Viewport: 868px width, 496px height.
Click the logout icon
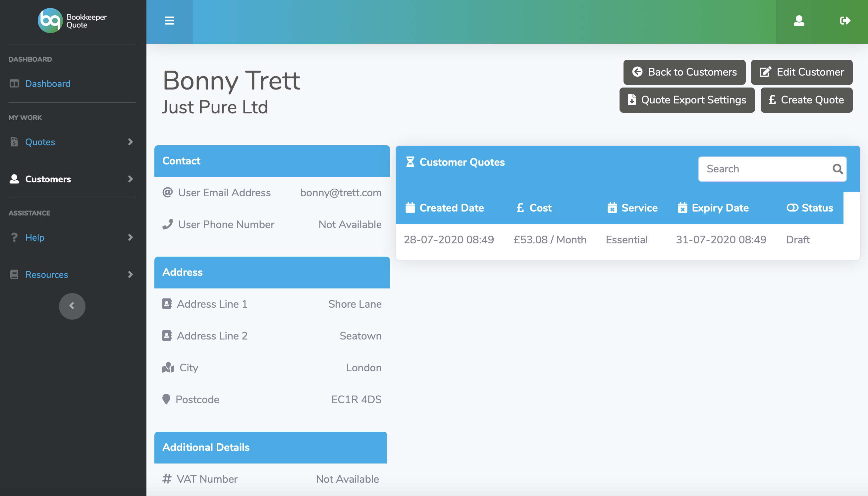click(x=845, y=21)
